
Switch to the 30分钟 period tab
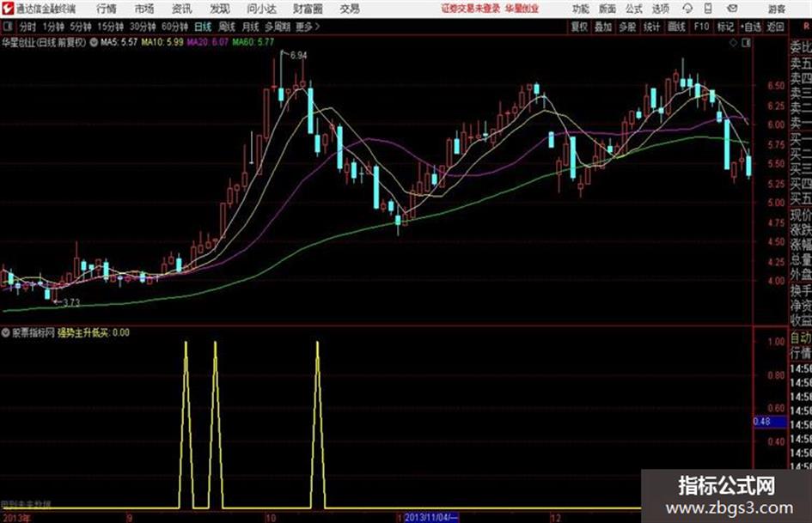143,27
